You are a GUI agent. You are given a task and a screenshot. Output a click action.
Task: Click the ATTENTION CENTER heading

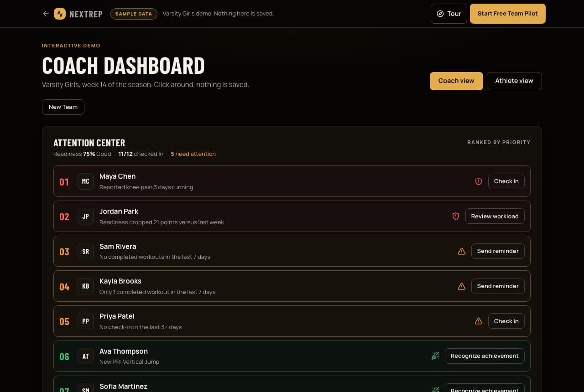[x=89, y=143]
